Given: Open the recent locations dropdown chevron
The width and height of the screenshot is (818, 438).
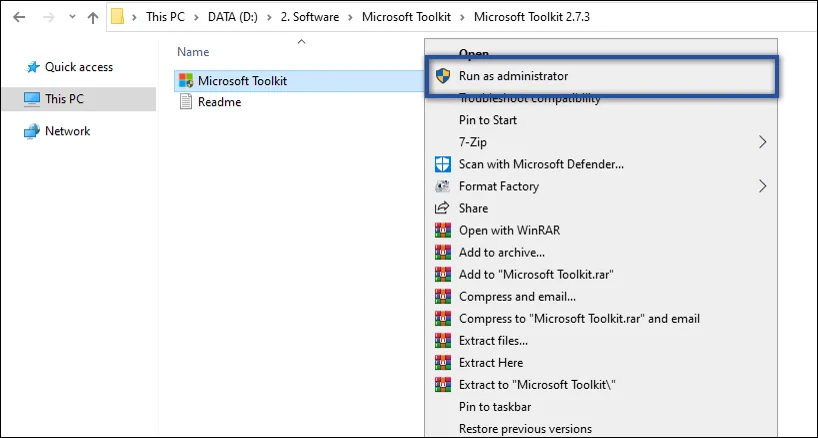Looking at the screenshot, I should [71, 18].
